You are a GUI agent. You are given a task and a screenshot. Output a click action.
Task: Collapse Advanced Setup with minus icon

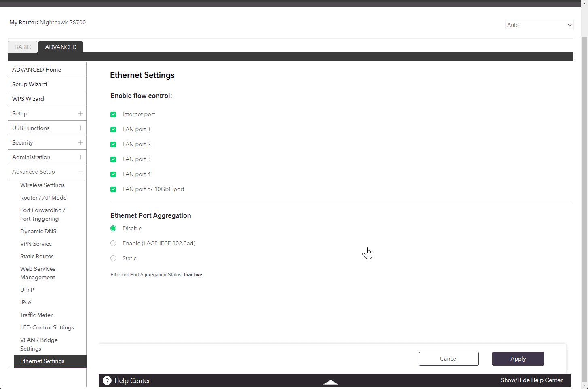coord(80,172)
